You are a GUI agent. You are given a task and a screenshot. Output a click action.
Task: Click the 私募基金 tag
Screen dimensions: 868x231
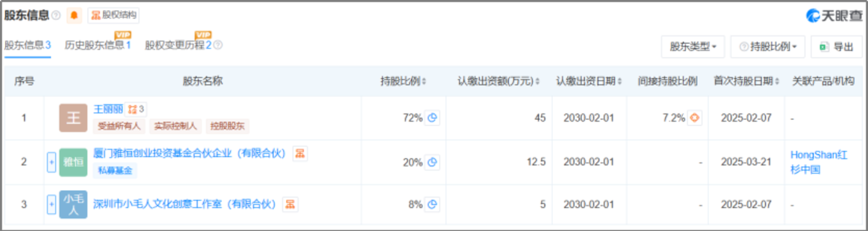pyautogui.click(x=115, y=171)
